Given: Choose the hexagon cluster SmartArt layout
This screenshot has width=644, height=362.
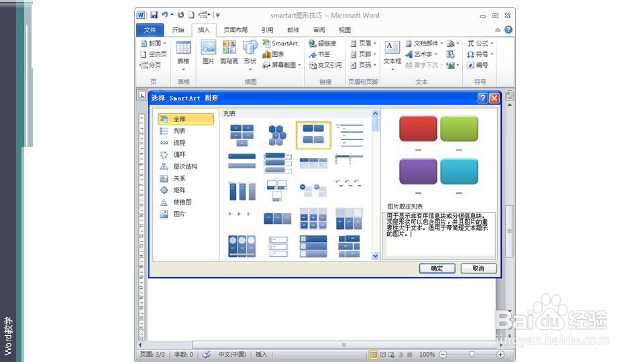Looking at the screenshot, I should [277, 135].
